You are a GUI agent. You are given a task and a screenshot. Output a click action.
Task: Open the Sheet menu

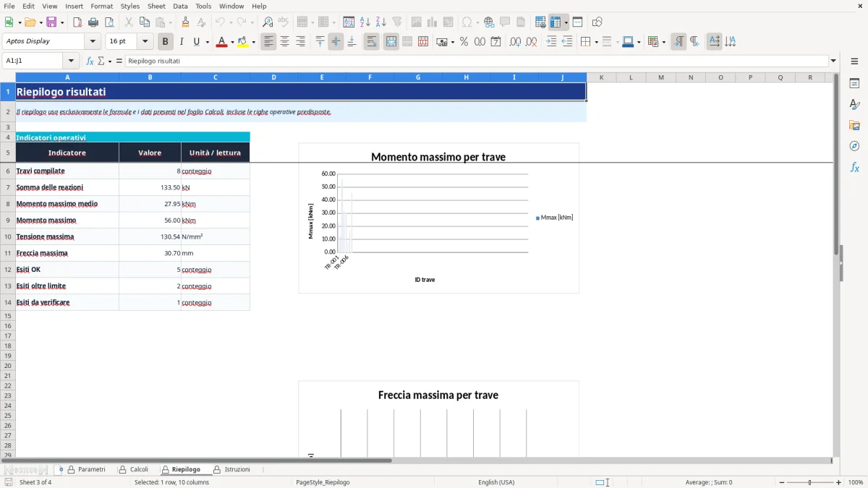point(156,6)
